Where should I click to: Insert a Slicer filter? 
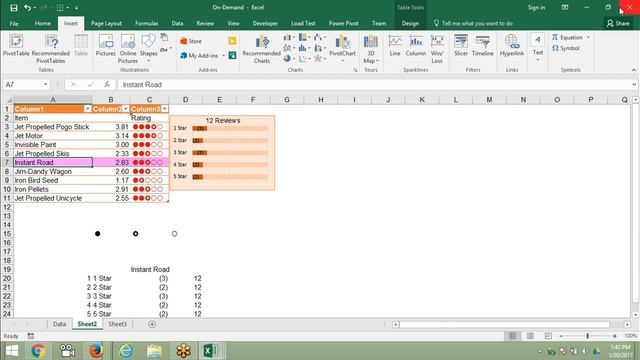[461, 45]
